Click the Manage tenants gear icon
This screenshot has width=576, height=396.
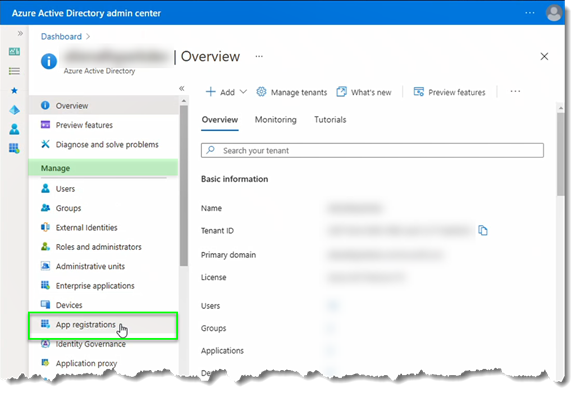[x=261, y=91]
